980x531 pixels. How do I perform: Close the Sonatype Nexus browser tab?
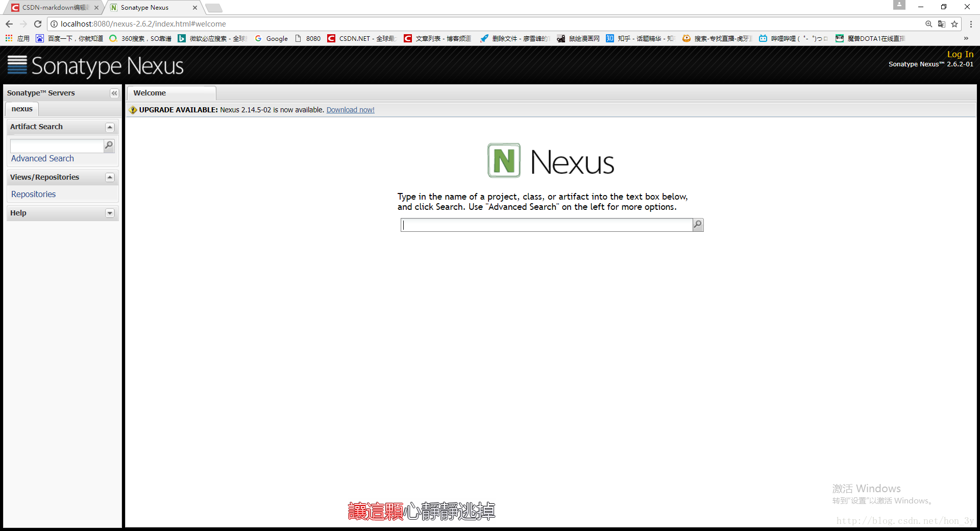point(194,8)
